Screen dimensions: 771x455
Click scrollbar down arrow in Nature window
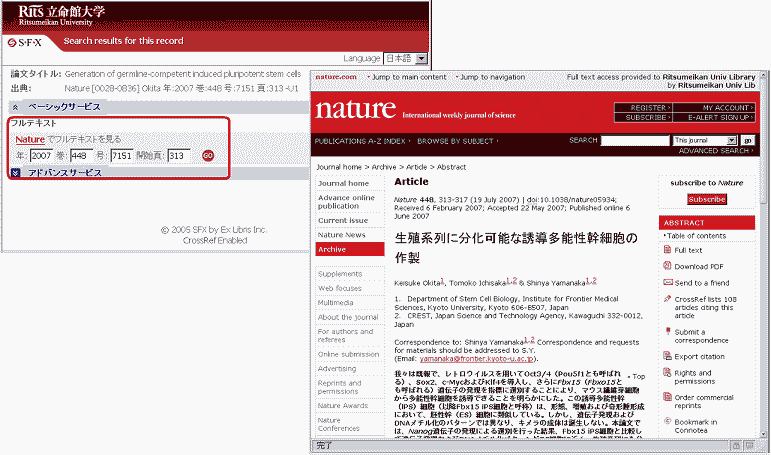(763, 434)
